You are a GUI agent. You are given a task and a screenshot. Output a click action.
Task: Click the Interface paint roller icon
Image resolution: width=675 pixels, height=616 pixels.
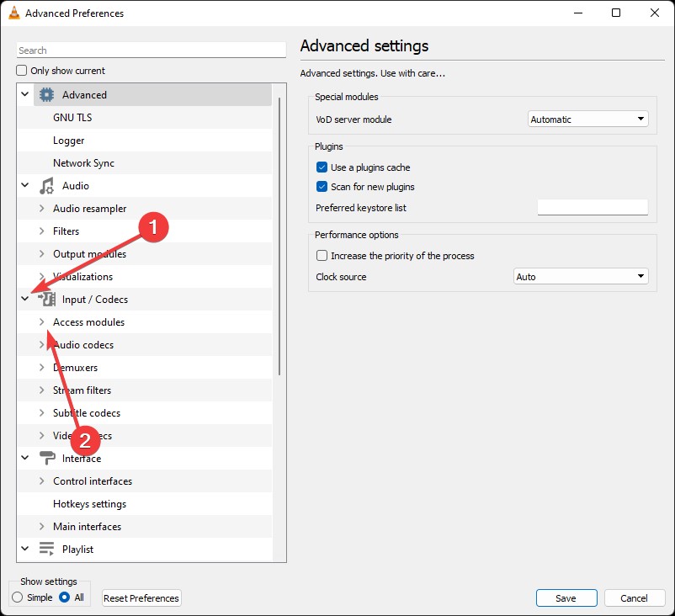tap(47, 458)
